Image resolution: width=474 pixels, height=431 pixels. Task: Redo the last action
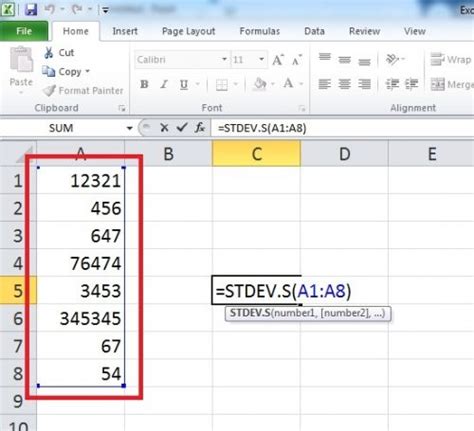pyautogui.click(x=77, y=9)
